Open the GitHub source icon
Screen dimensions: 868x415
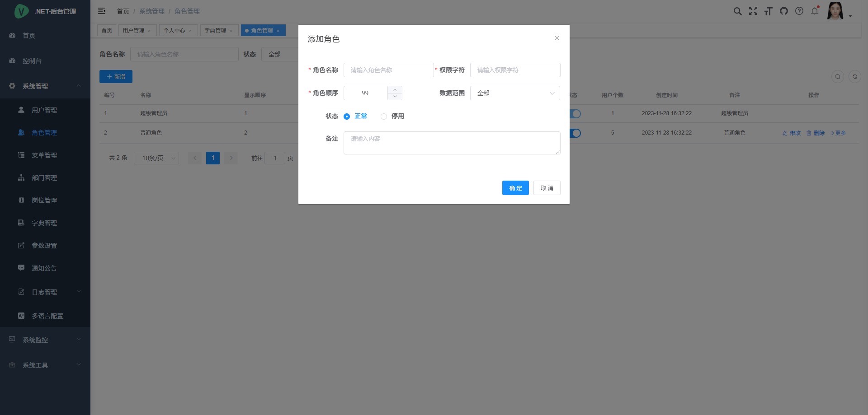pyautogui.click(x=784, y=11)
